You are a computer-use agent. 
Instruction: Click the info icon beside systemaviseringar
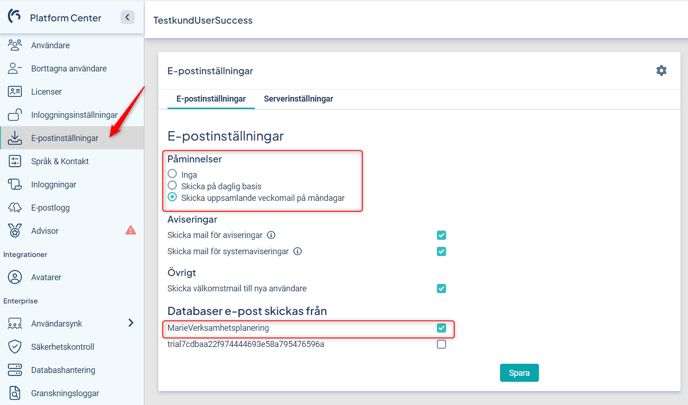coord(297,251)
